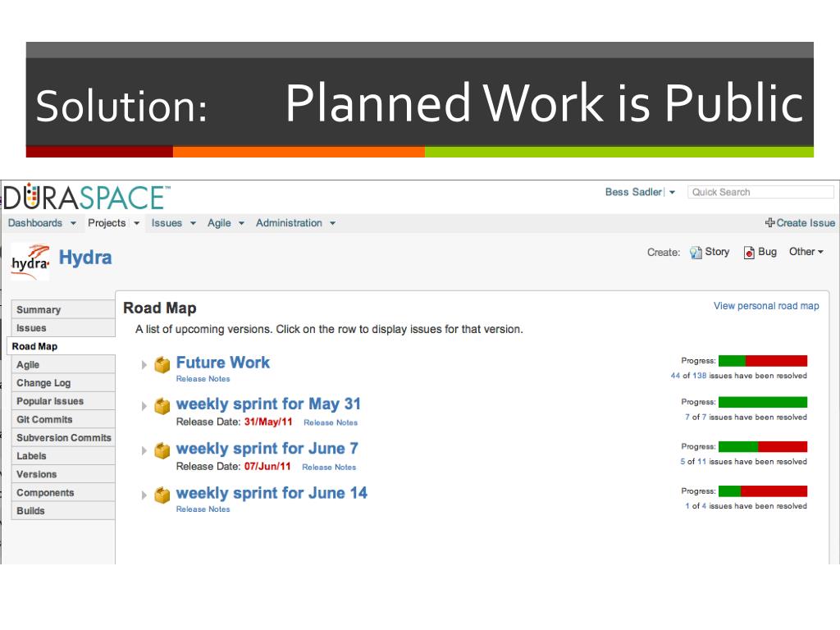This screenshot has height=630, width=840.
Task: Expand the Future Work version row
Action: 144,365
